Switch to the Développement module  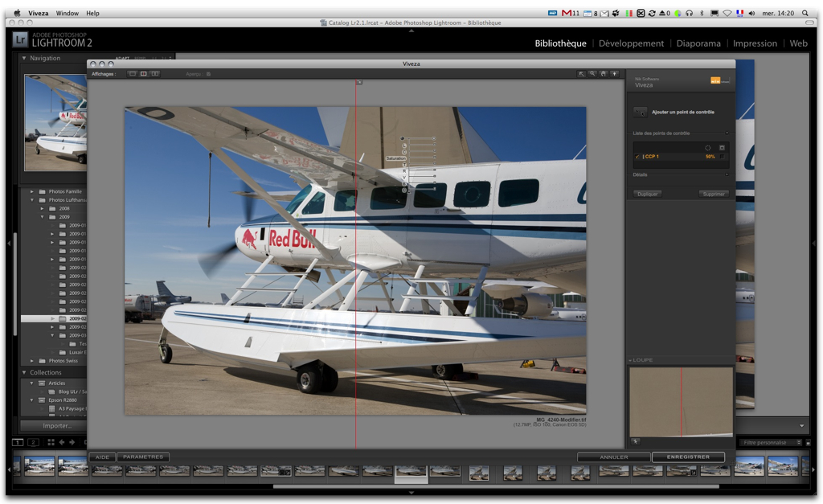pos(631,43)
